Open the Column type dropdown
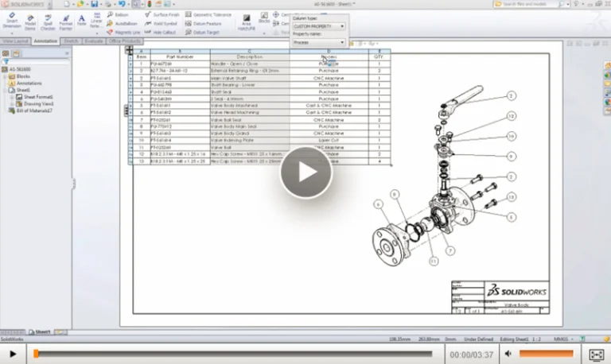The width and height of the screenshot is (611, 364). click(x=319, y=26)
